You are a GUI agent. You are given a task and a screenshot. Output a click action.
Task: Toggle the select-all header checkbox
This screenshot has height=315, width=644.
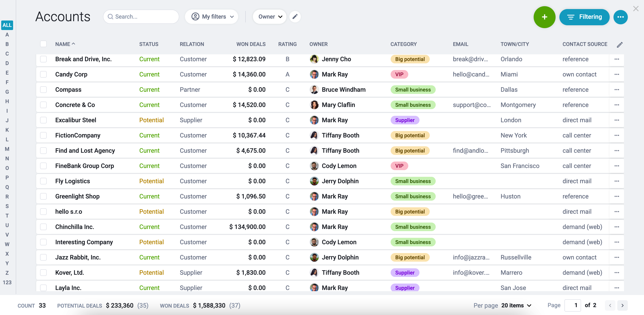coord(44,44)
